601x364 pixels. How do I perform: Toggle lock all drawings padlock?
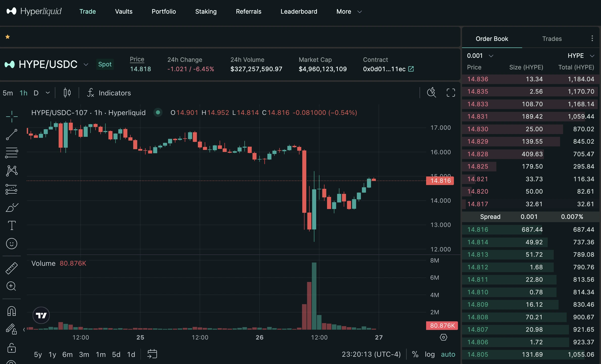point(12,348)
